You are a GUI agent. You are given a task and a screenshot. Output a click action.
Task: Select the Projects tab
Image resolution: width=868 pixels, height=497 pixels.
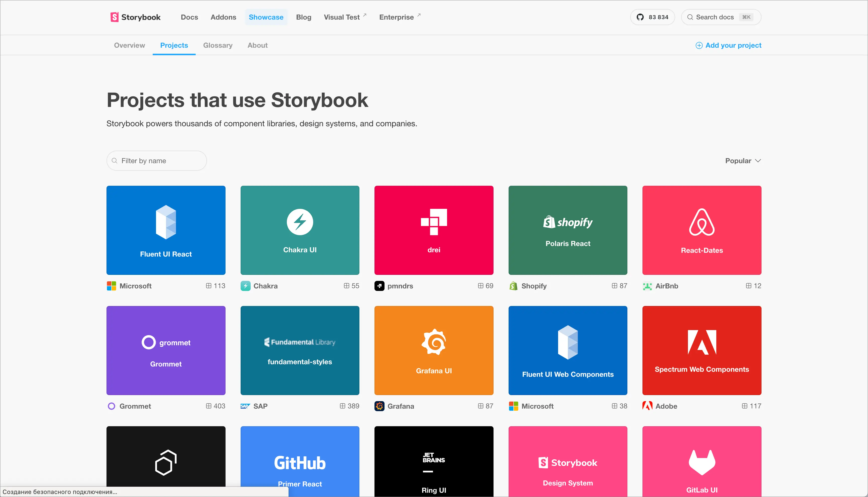(174, 45)
